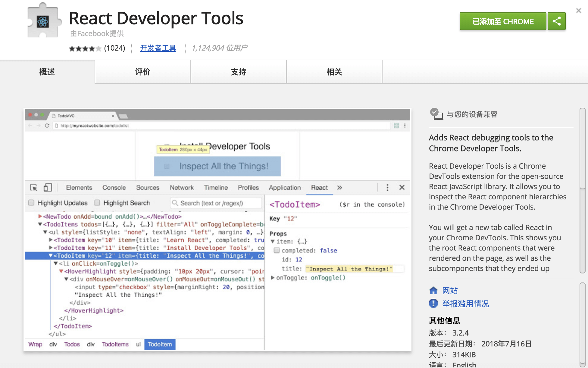Open the 开发者工具 link

coord(158,48)
